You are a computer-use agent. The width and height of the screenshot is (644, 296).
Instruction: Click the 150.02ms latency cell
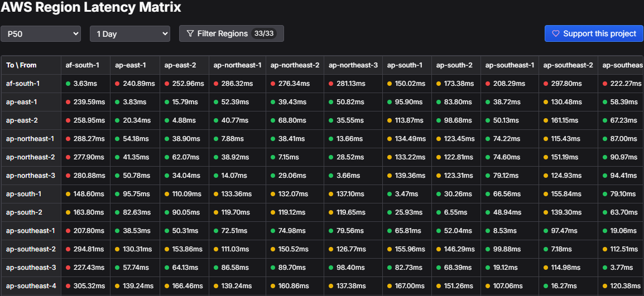tap(407, 84)
